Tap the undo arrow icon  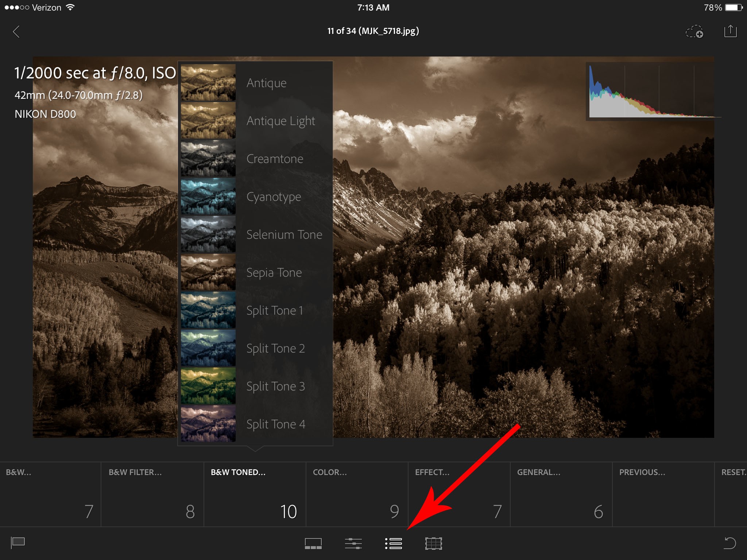pyautogui.click(x=730, y=543)
